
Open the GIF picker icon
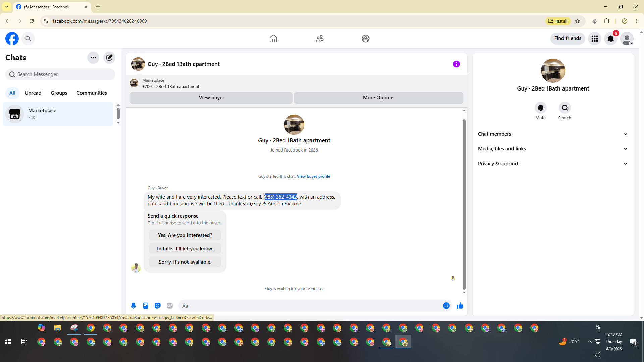(x=170, y=306)
